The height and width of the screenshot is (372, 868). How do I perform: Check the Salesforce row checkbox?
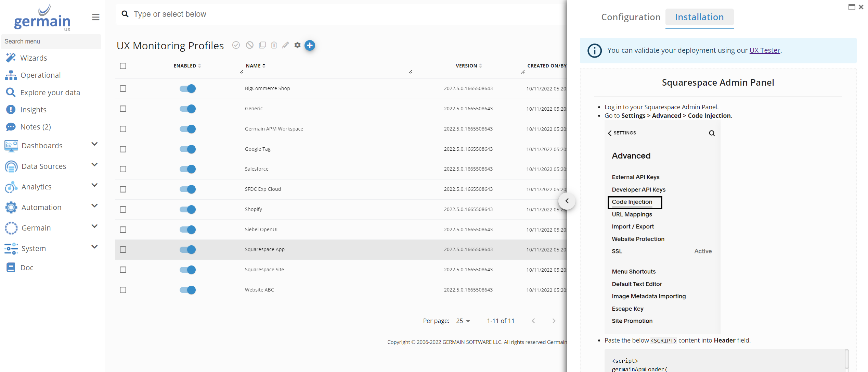123,169
